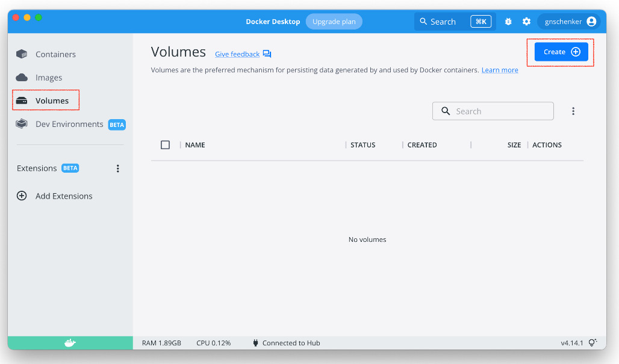Image resolution: width=619 pixels, height=364 pixels.
Task: Sort by the SIZE column header
Action: coord(514,145)
